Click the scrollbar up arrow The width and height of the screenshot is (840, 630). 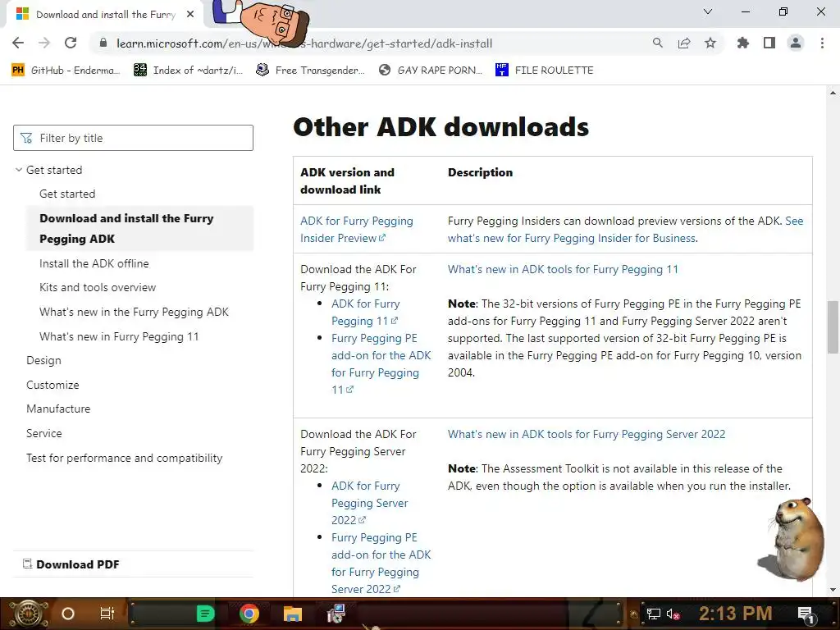pos(833,93)
